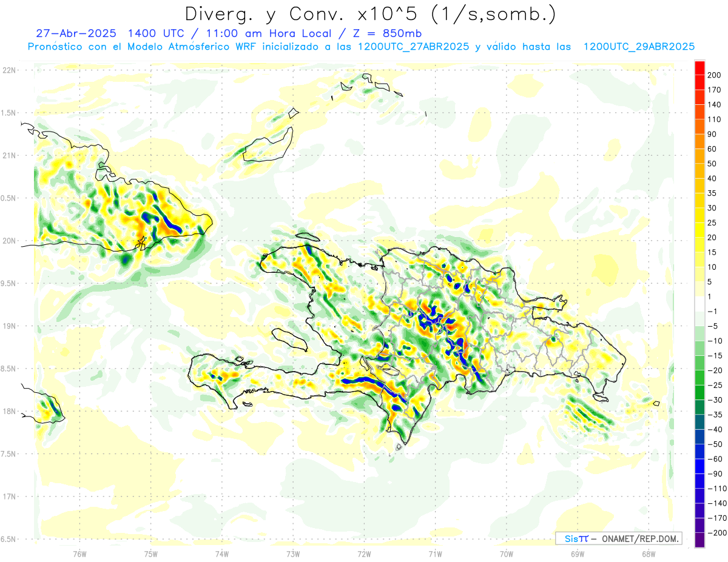Click the colorbar value label -170

point(717,518)
